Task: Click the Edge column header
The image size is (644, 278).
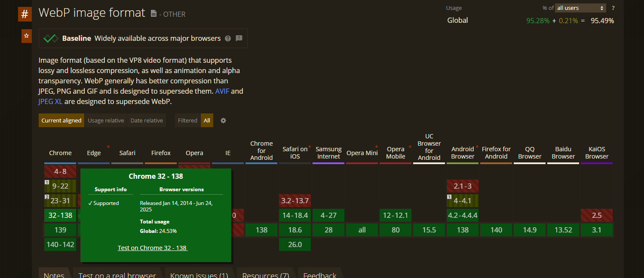Action: pos(94,153)
